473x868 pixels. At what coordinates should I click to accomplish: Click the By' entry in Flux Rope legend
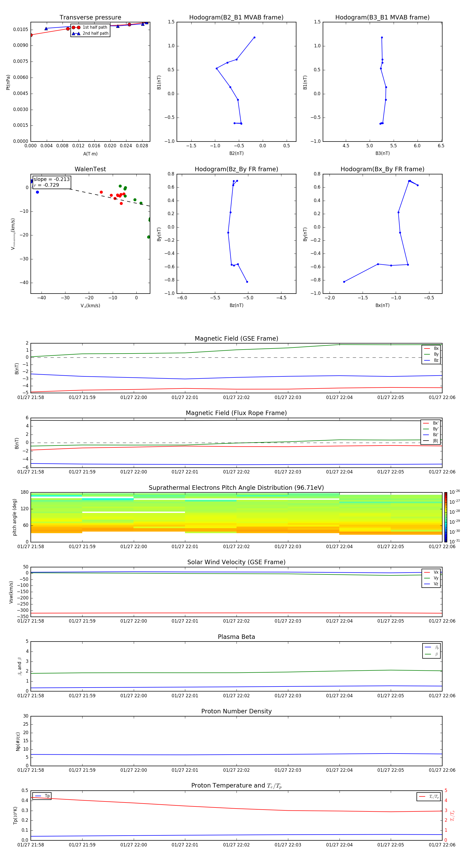click(431, 429)
